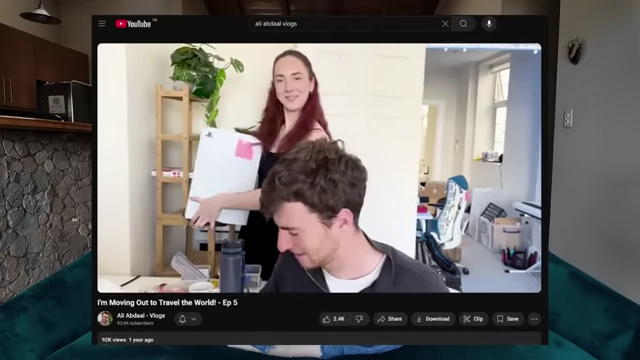Click the video title I'm Moving Out to Travel the World
Viewport: 640px width, 360px height.
pos(167,302)
